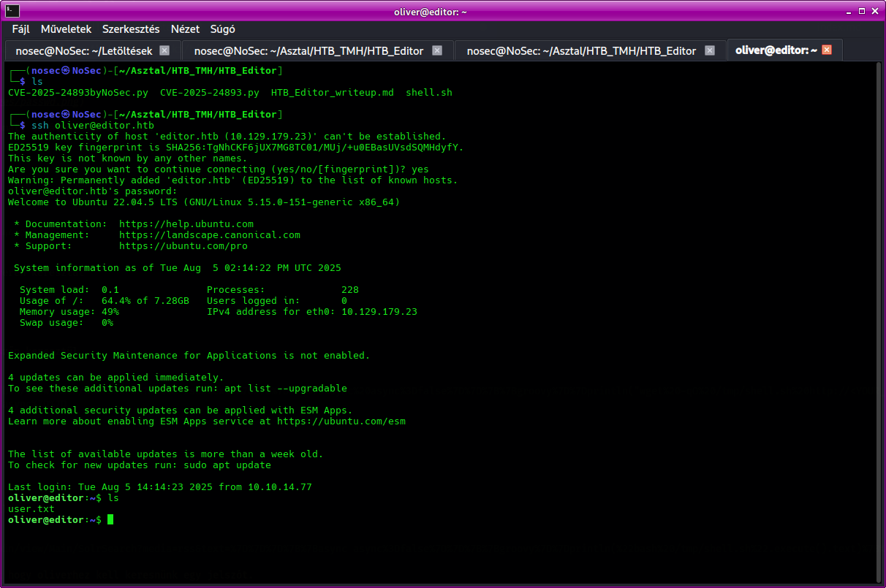886x588 pixels.
Task: Open the Fájl menu
Action: click(x=21, y=29)
